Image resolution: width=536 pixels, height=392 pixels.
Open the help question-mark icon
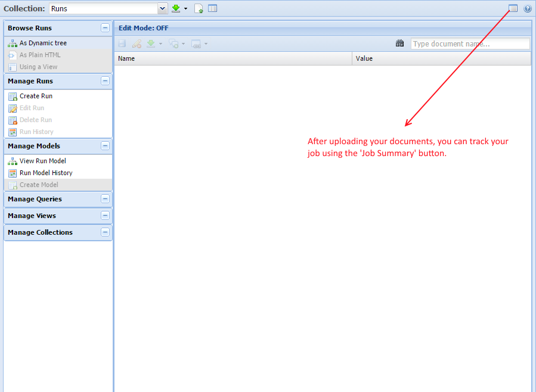click(x=528, y=8)
